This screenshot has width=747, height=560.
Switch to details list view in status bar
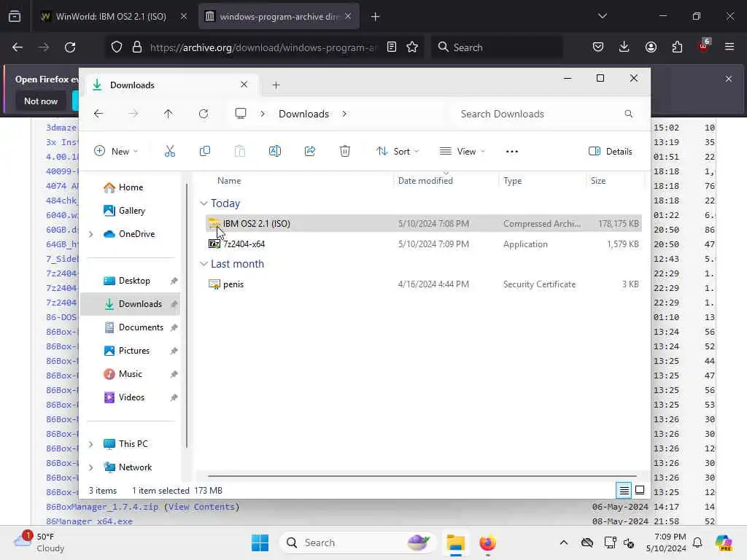(624, 489)
